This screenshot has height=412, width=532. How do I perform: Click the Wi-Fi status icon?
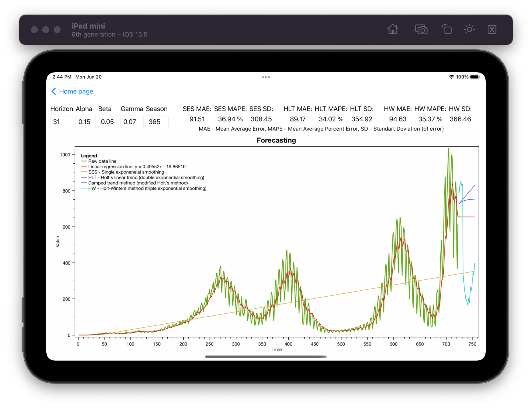451,77
